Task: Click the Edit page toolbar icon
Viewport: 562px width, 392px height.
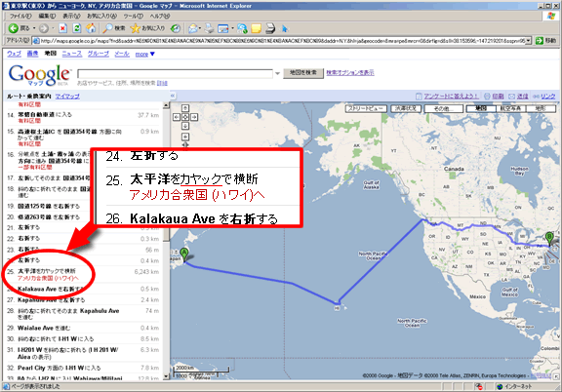Action: click(x=223, y=28)
